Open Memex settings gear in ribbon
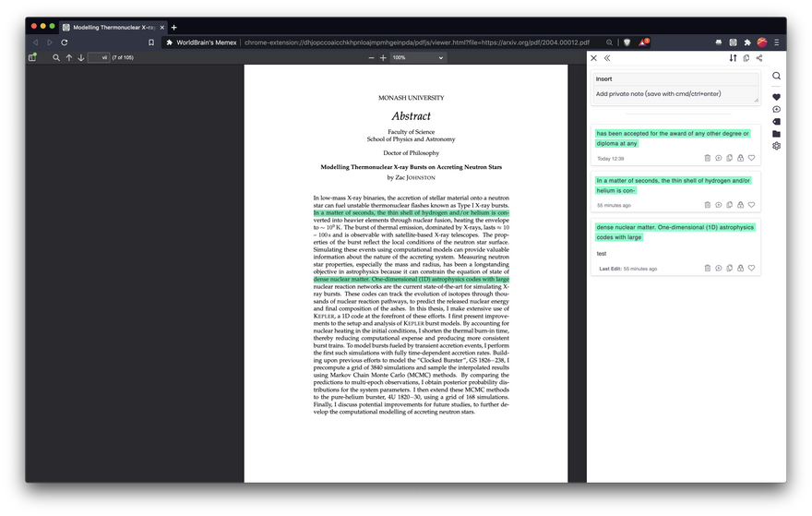This screenshot has width=812, height=516. click(777, 146)
